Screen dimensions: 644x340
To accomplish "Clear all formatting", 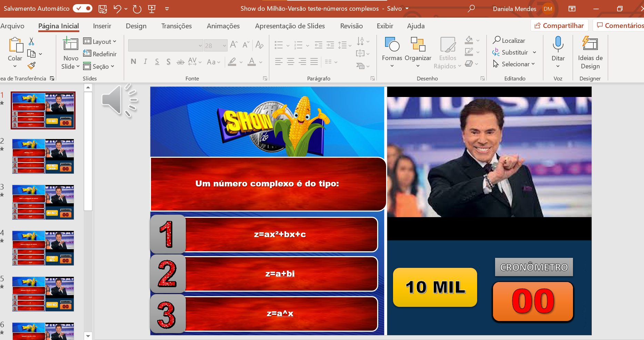I will pos(260,45).
